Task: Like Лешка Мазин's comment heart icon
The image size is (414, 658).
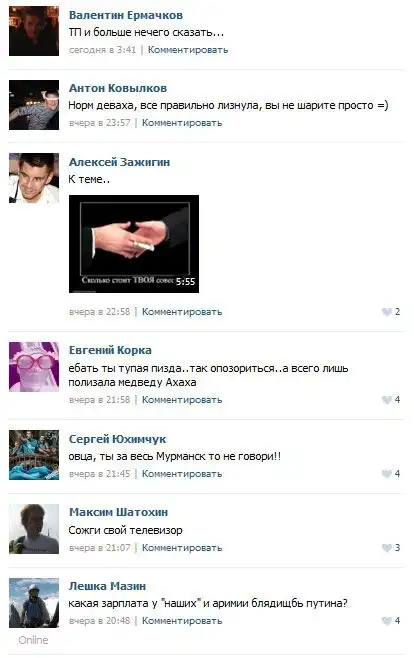Action: point(386,621)
